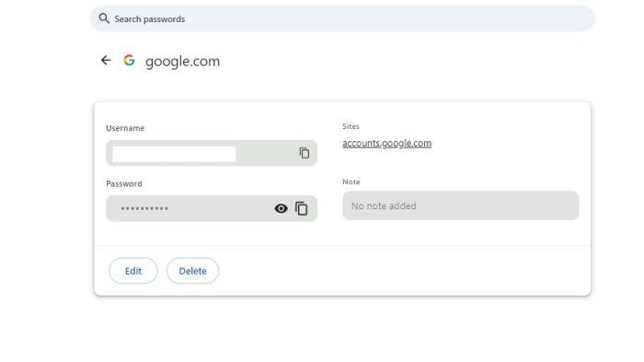644x362 pixels.
Task: Delete this saved google.com password
Action: [192, 271]
